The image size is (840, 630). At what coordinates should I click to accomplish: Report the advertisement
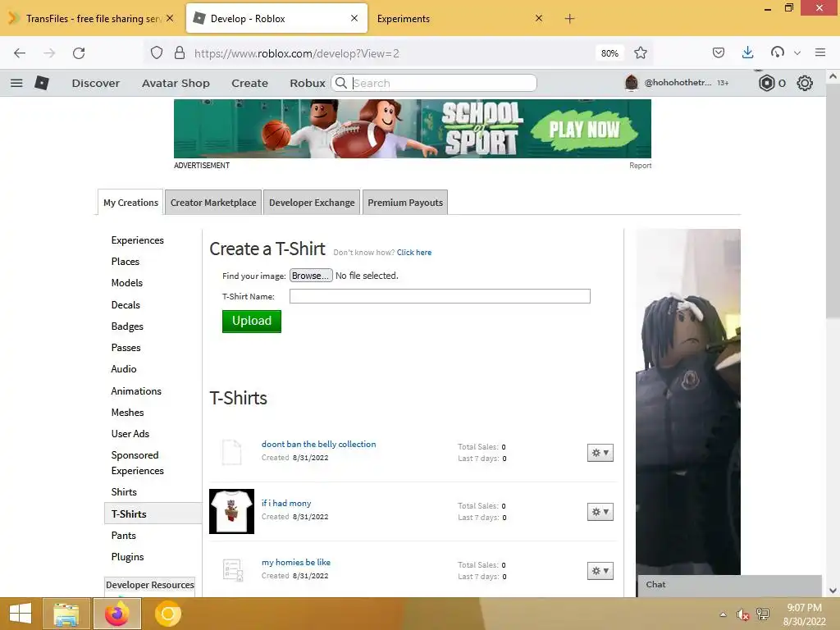(x=640, y=166)
